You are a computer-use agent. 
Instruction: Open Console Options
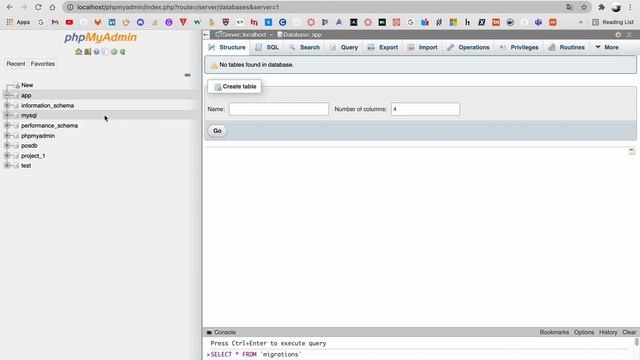(584, 332)
